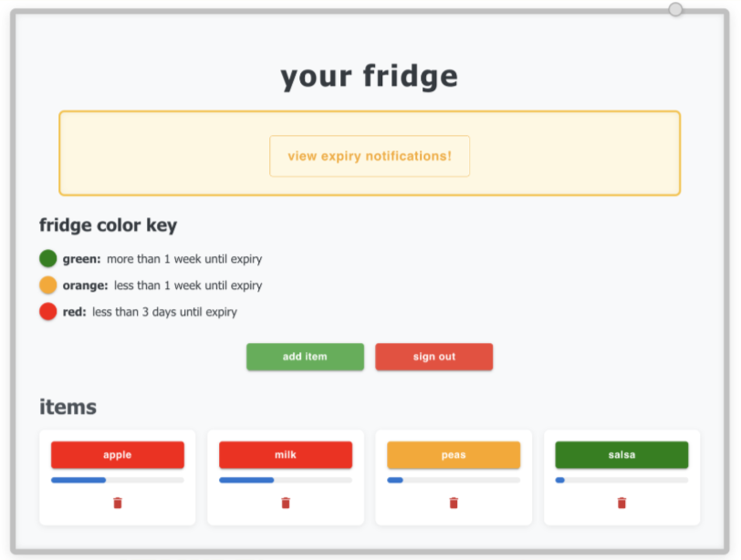This screenshot has height=560, width=741.
Task: Select the orange peas label
Action: (x=454, y=455)
